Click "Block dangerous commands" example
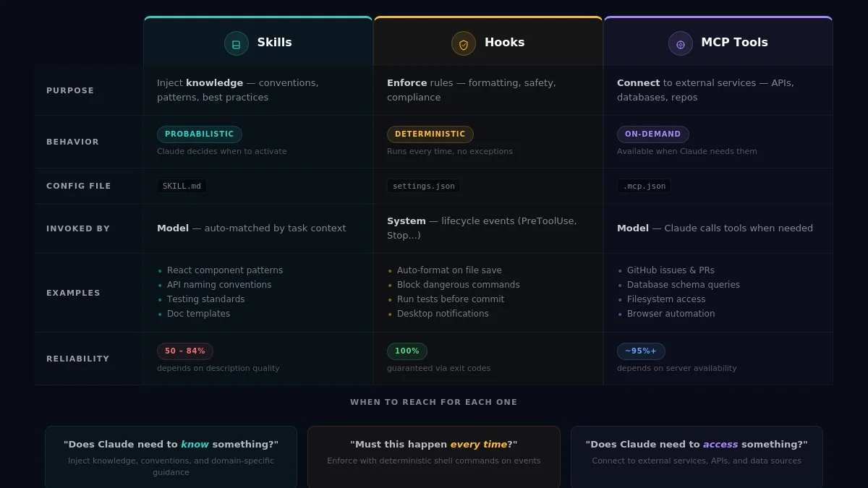This screenshot has height=488, width=868. 459,285
